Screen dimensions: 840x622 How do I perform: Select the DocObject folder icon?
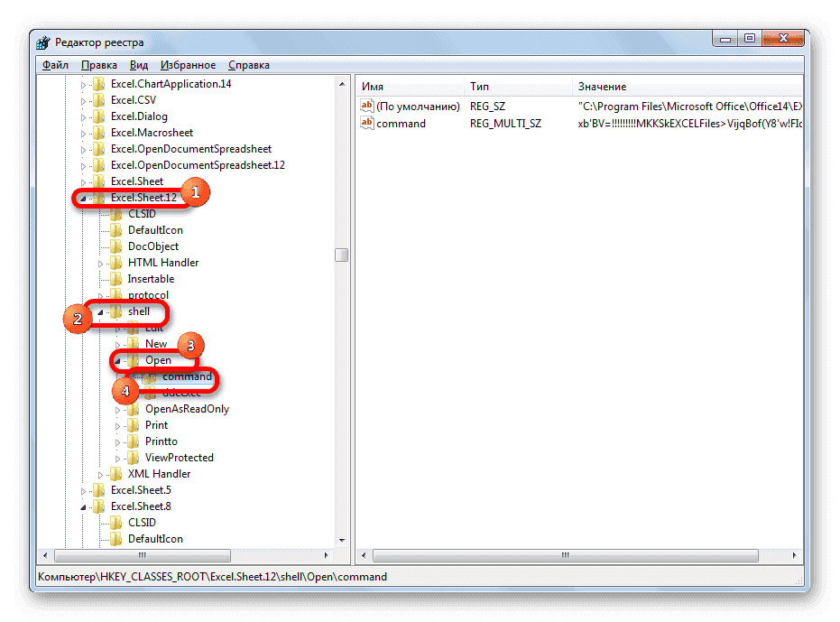116,246
